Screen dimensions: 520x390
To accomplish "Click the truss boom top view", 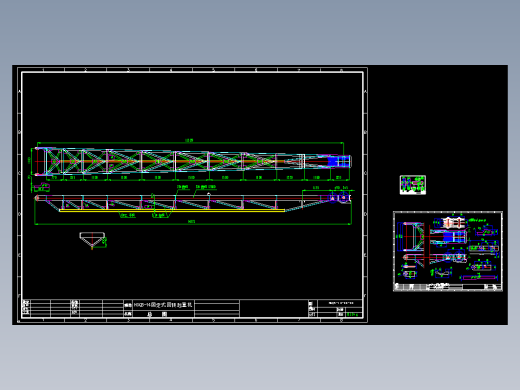I will (193, 161).
